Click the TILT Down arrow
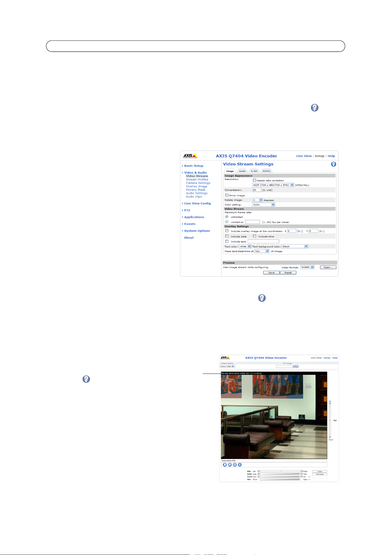The width and height of the screenshot is (392, 555). pyautogui.click(x=330, y=437)
